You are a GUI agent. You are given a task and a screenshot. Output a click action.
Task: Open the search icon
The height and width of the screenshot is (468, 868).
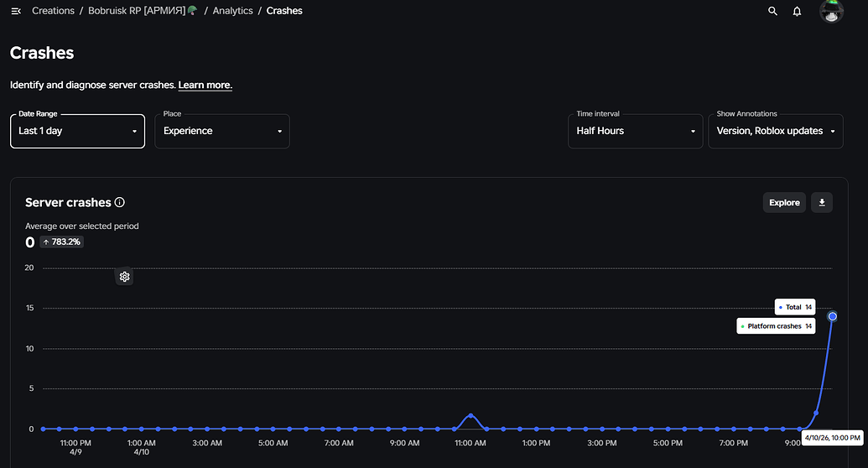click(x=772, y=11)
